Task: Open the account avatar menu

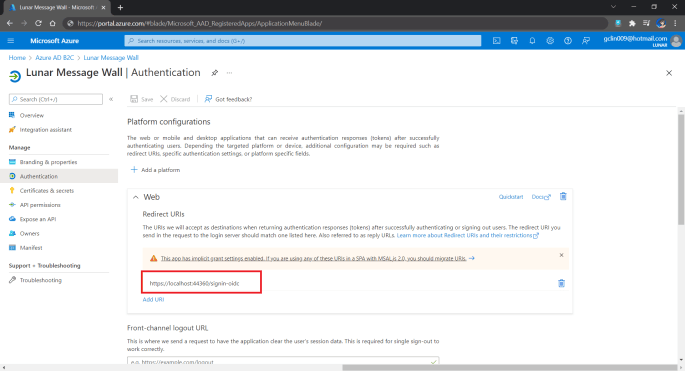Action: (676, 41)
